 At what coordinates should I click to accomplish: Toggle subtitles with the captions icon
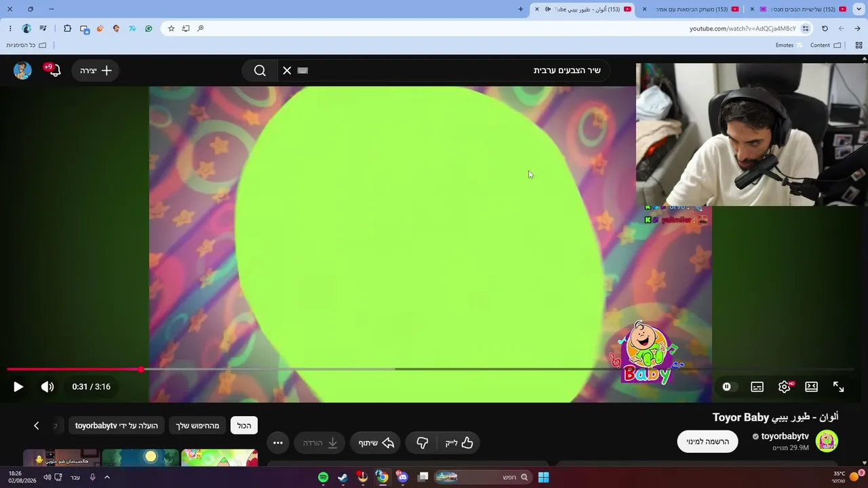(757, 387)
